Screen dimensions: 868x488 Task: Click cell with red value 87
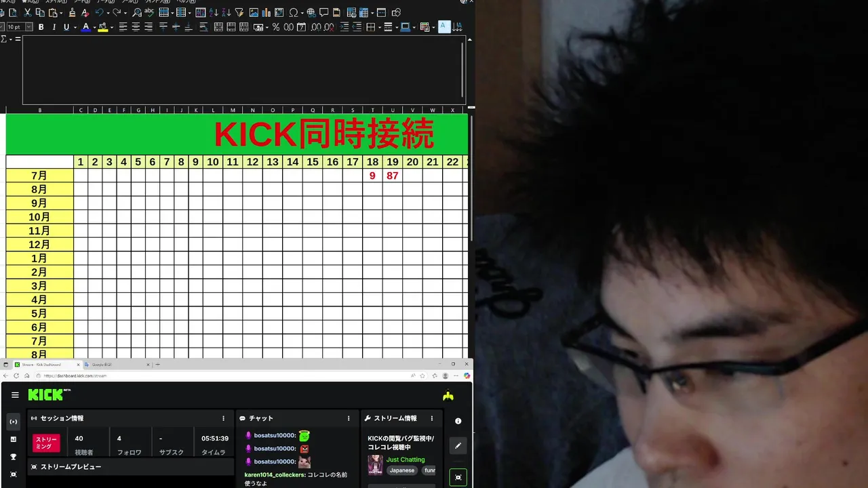[x=393, y=176]
